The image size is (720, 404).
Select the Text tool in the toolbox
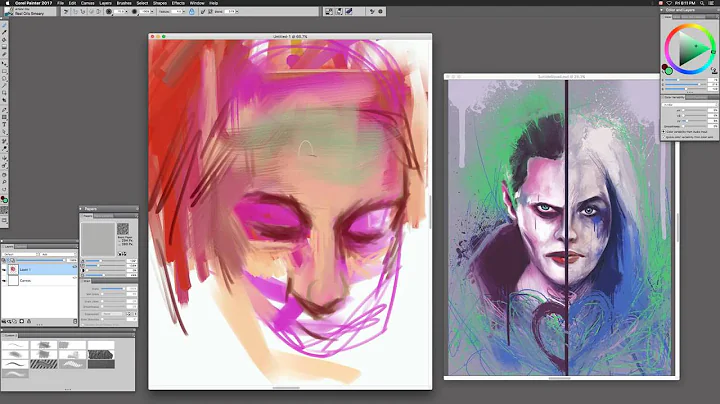[x=5, y=124]
